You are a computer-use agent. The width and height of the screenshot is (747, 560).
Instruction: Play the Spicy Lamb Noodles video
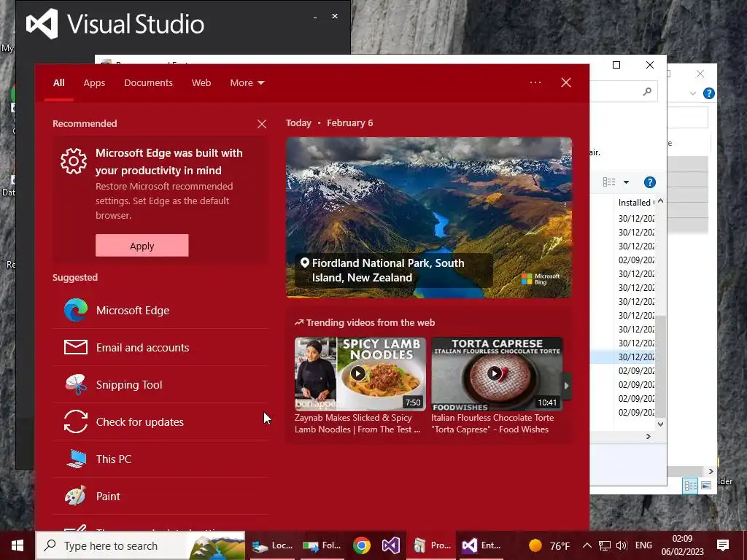358,373
